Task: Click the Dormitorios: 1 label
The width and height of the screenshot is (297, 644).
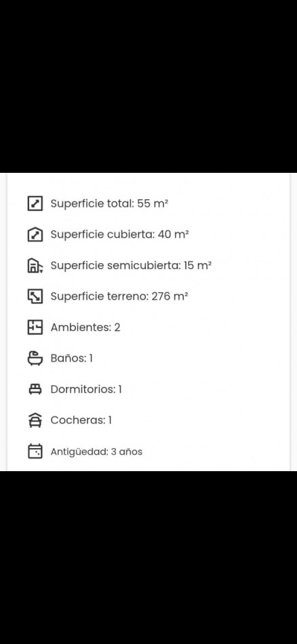Action: [x=86, y=389]
